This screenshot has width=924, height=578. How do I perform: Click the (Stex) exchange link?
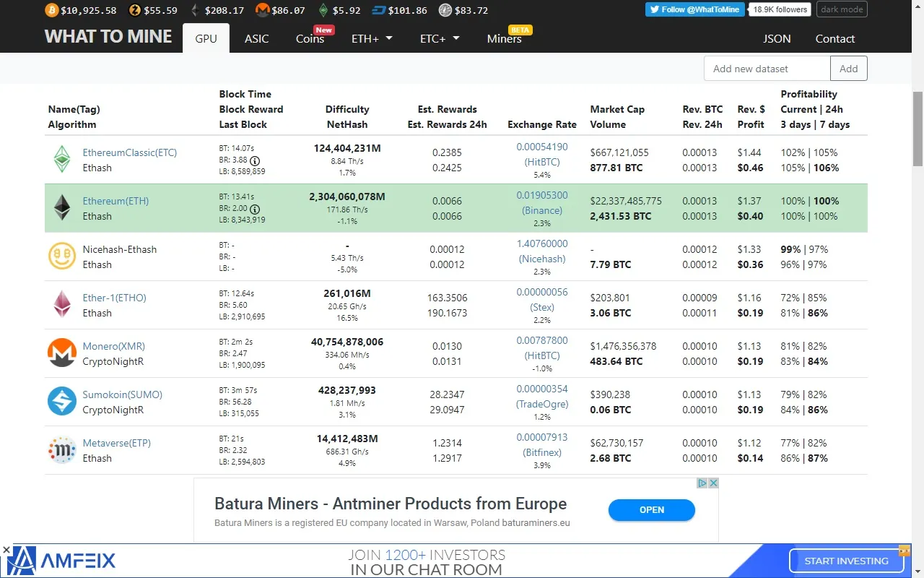coord(542,307)
